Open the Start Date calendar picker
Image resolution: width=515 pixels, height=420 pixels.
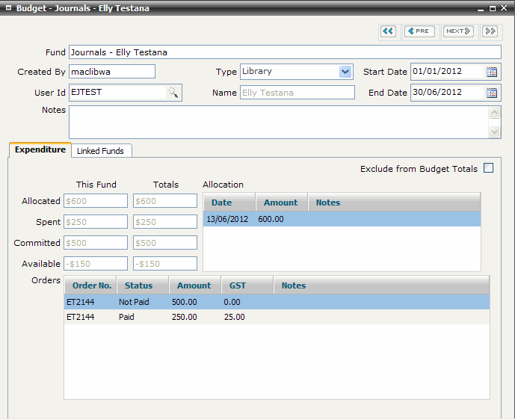click(492, 72)
